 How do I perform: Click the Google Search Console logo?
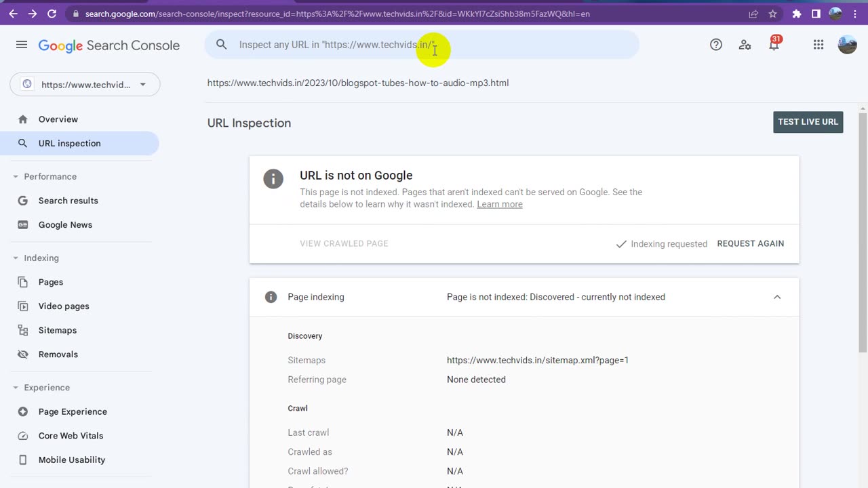[109, 45]
